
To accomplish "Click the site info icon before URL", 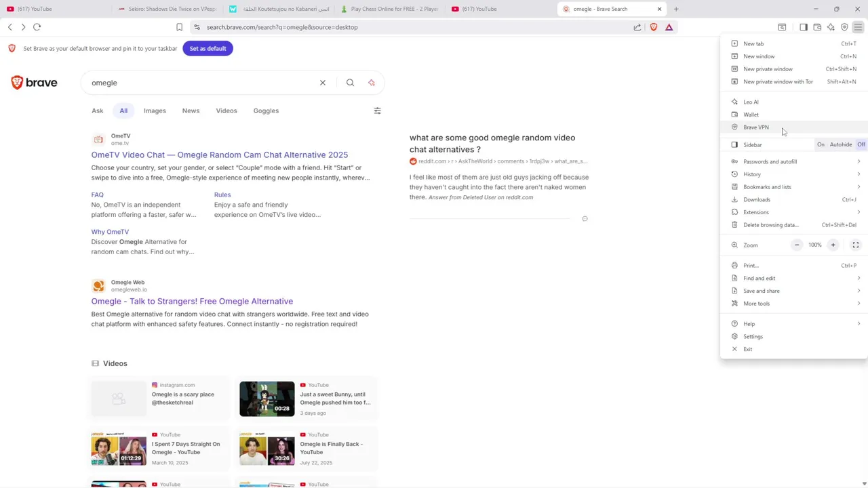I will tap(197, 27).
